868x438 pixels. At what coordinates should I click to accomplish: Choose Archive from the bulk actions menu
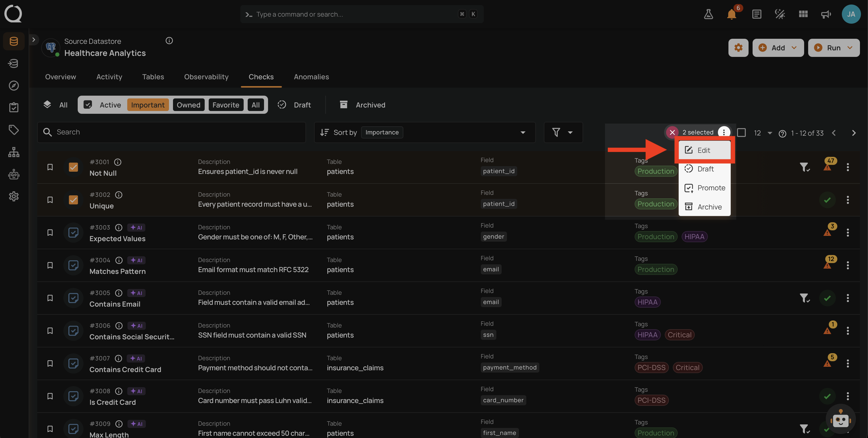(704, 207)
